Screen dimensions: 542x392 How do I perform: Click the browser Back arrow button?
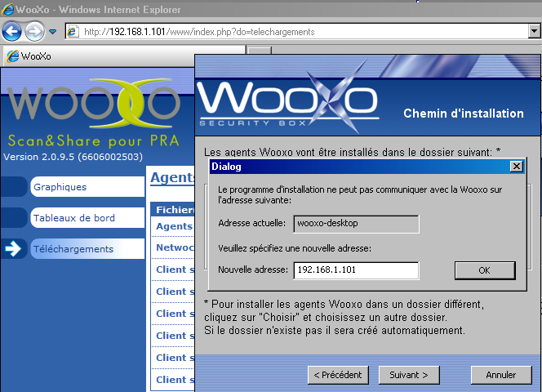click(x=11, y=32)
